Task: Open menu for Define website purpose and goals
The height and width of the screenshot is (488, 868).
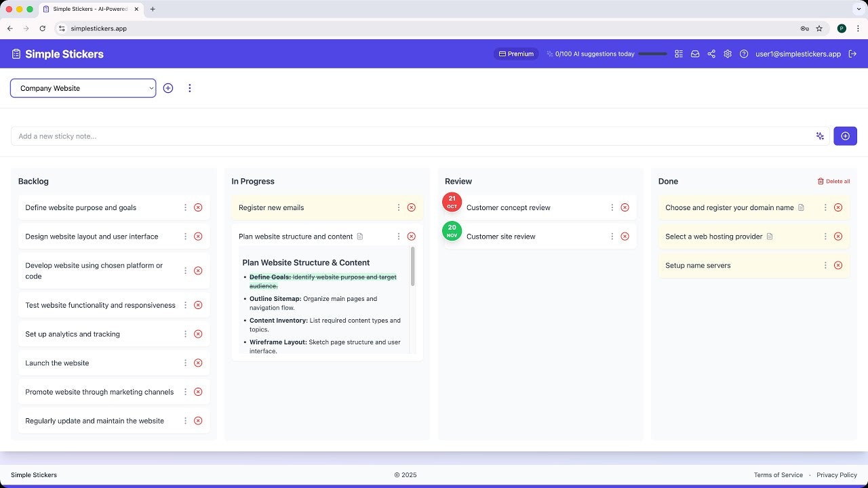Action: (x=185, y=207)
